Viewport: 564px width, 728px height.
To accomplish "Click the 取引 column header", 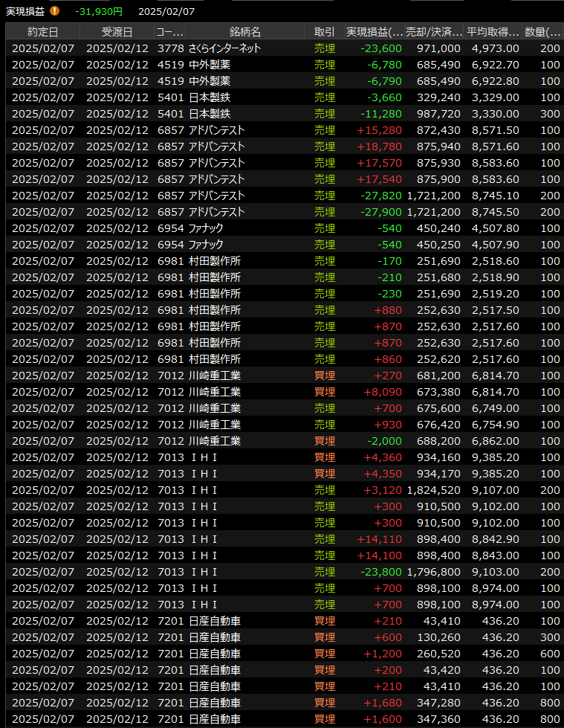I will click(x=324, y=32).
